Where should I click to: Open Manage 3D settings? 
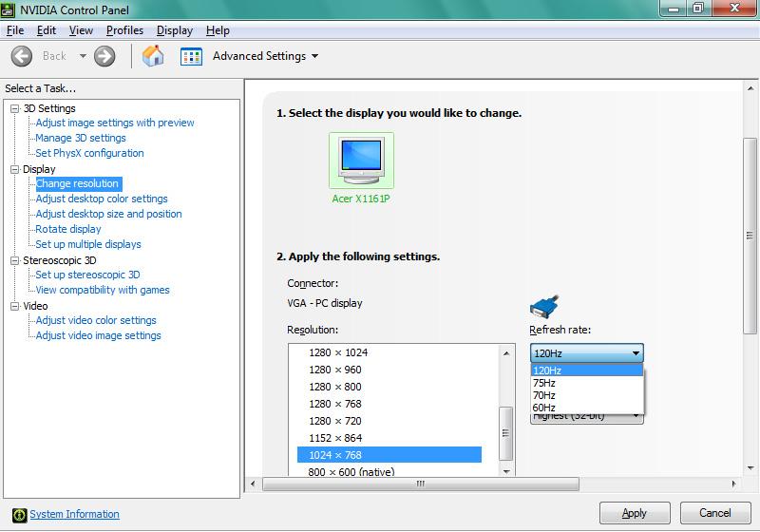point(81,138)
